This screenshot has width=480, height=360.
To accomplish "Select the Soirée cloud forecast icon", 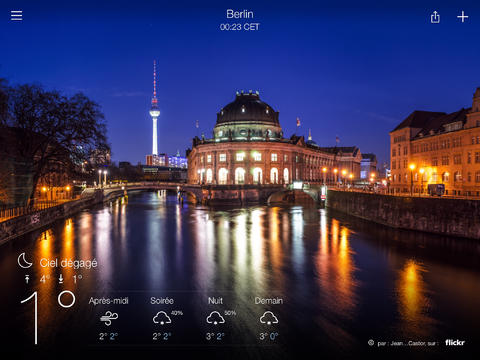I will (x=162, y=318).
